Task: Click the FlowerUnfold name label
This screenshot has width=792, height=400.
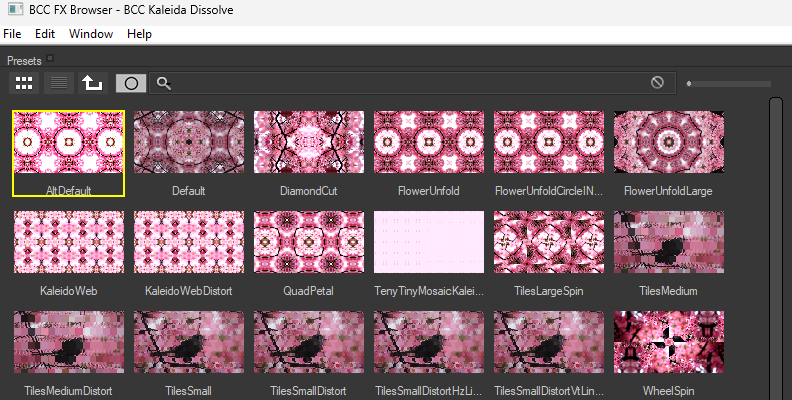Action: (x=429, y=191)
